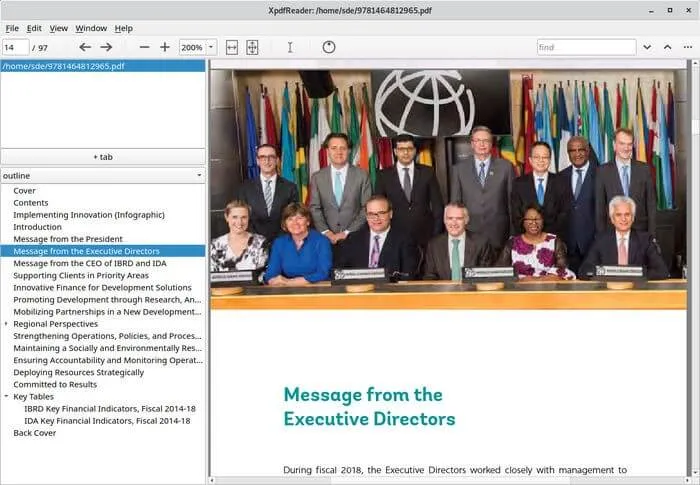Select 'Message from the President' outline entry
This screenshot has width=700, height=485.
(68, 239)
